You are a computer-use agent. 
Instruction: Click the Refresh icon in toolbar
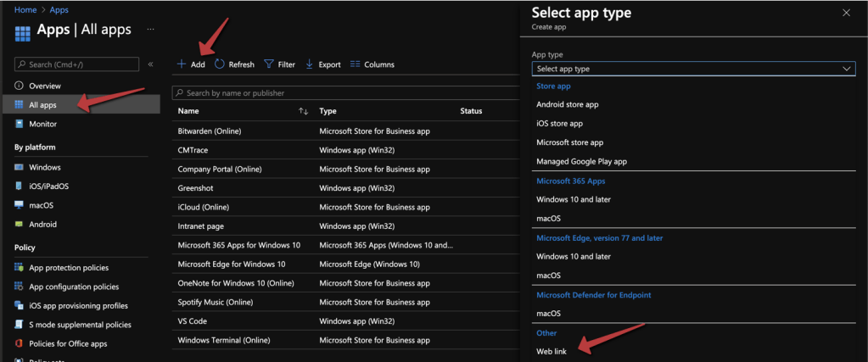(220, 64)
